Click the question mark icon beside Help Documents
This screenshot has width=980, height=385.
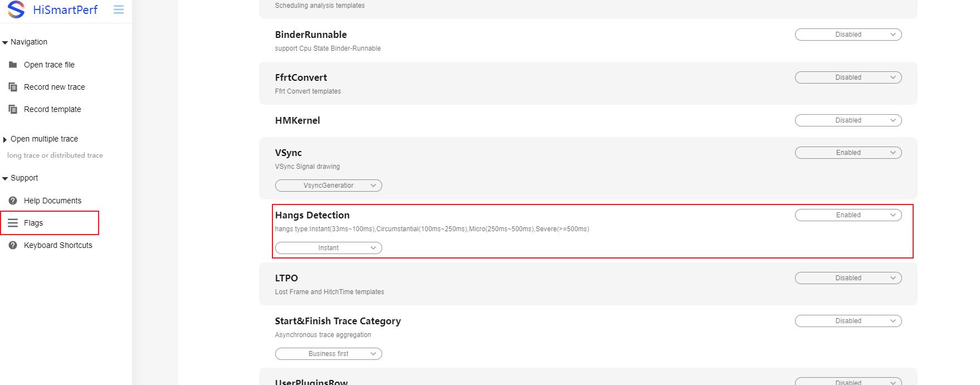click(13, 201)
